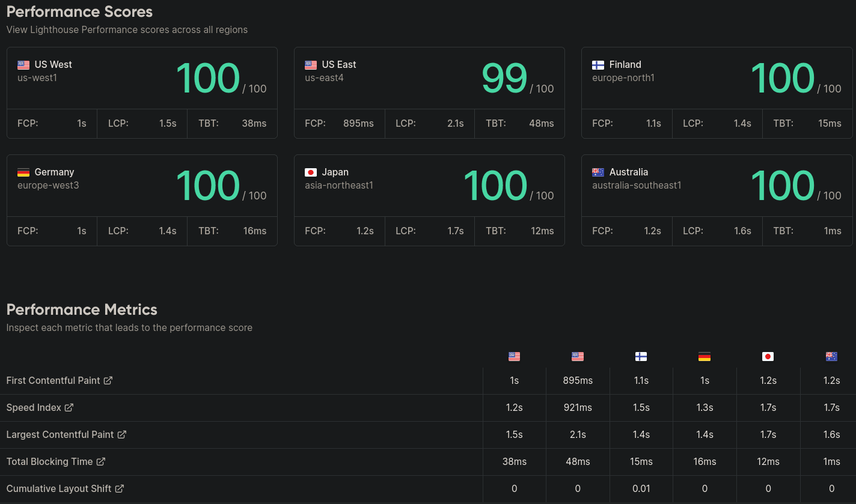Click the Performance Metrics section heading
856x504 pixels.
pos(82,309)
